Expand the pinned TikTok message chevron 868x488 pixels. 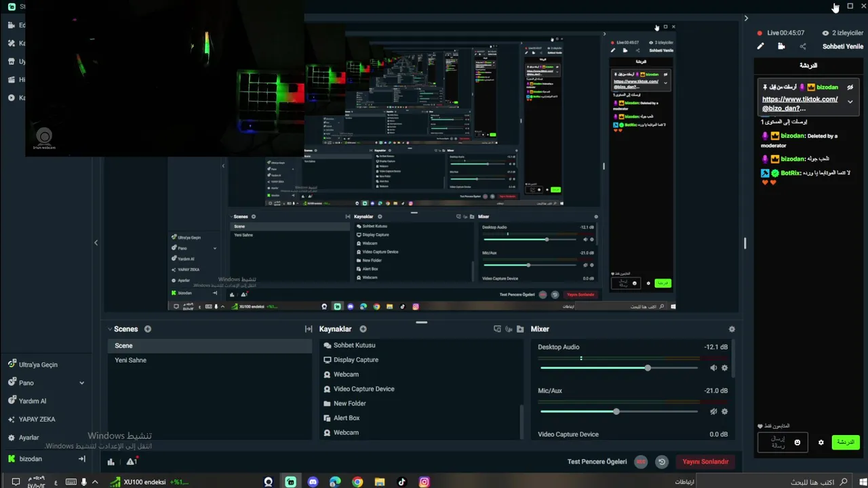pyautogui.click(x=850, y=102)
